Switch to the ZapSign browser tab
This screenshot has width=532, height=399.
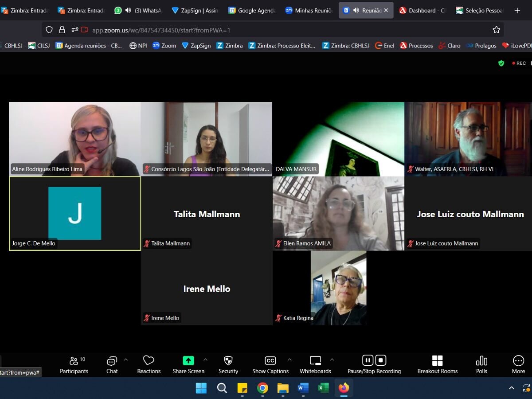(194, 10)
